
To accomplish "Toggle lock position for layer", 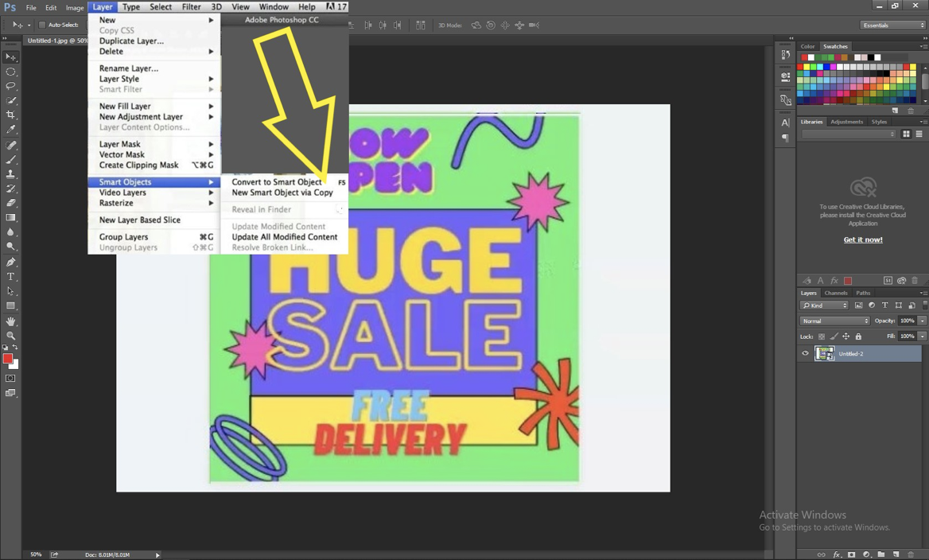I will tap(846, 336).
